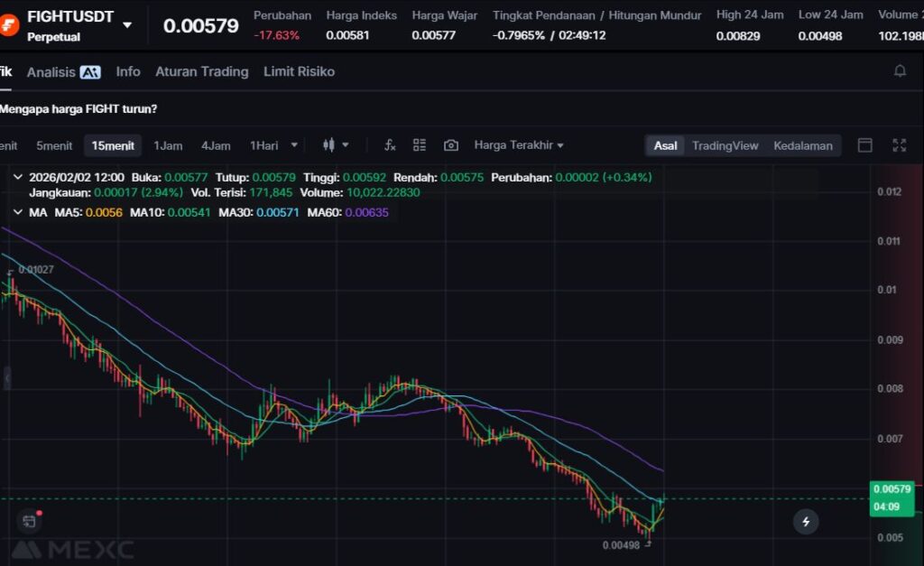Switch chart source to TradingView
The height and width of the screenshot is (566, 924).
(725, 145)
